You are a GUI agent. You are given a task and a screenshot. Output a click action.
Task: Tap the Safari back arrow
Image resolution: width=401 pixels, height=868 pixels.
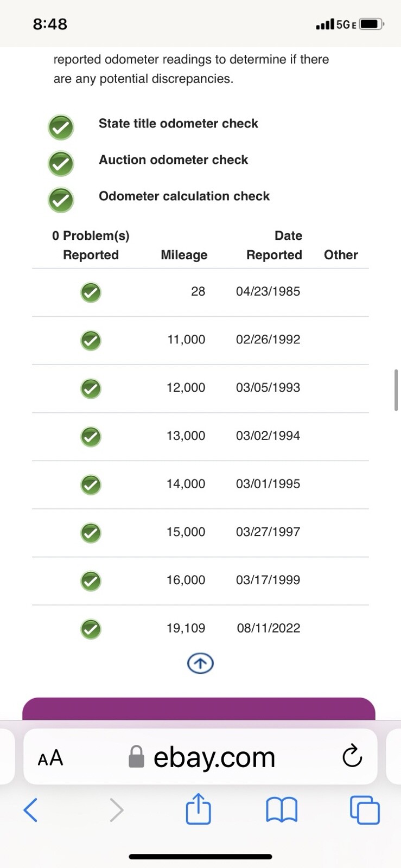[x=31, y=810]
